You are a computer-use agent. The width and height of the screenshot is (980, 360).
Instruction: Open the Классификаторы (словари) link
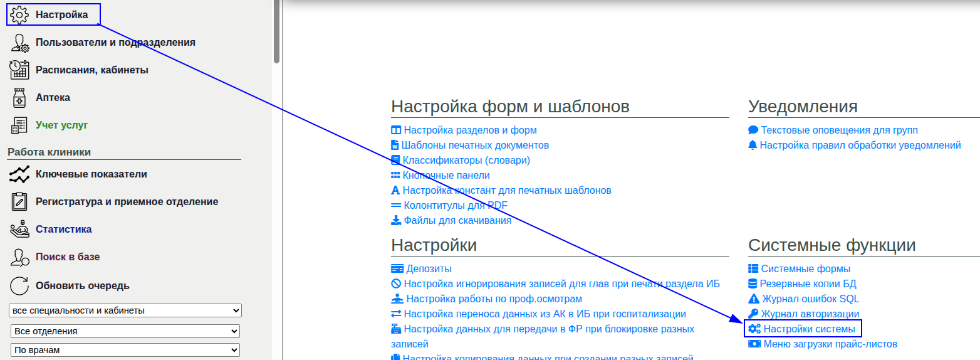466,160
